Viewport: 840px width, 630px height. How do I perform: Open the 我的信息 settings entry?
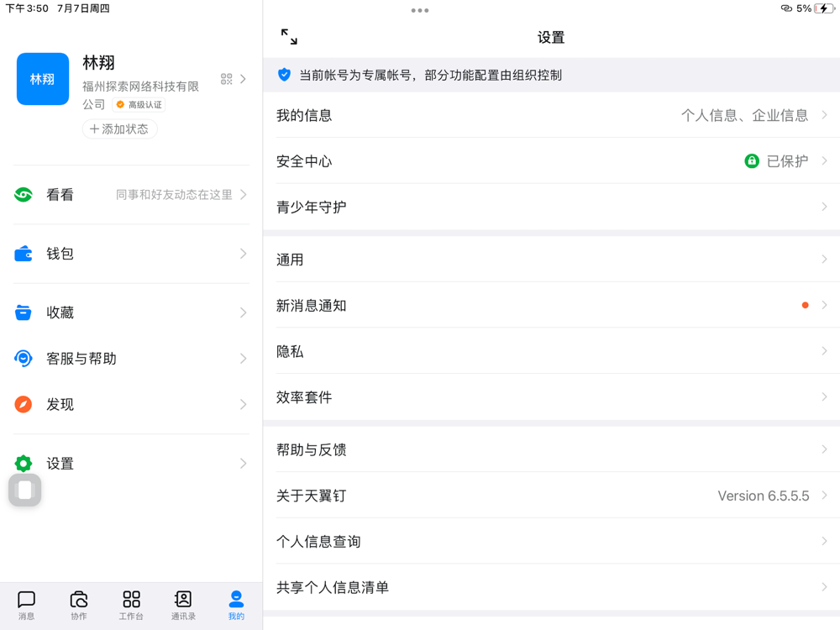coord(551,115)
